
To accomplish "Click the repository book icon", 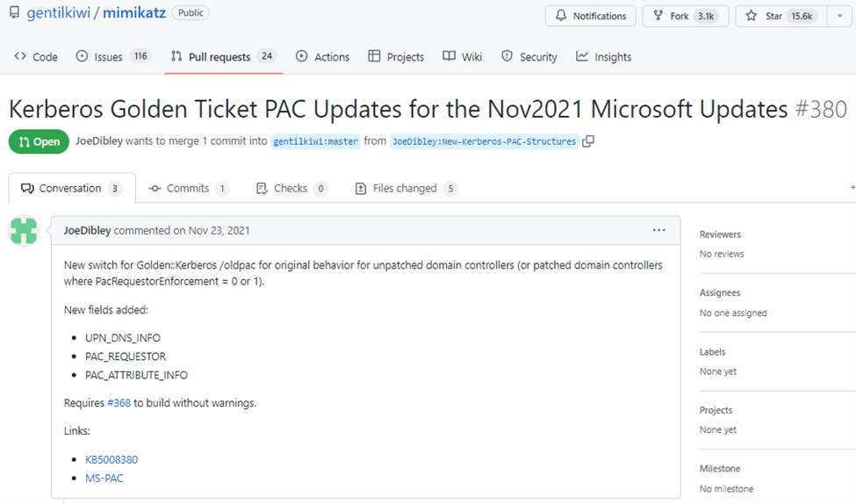I will (15, 12).
